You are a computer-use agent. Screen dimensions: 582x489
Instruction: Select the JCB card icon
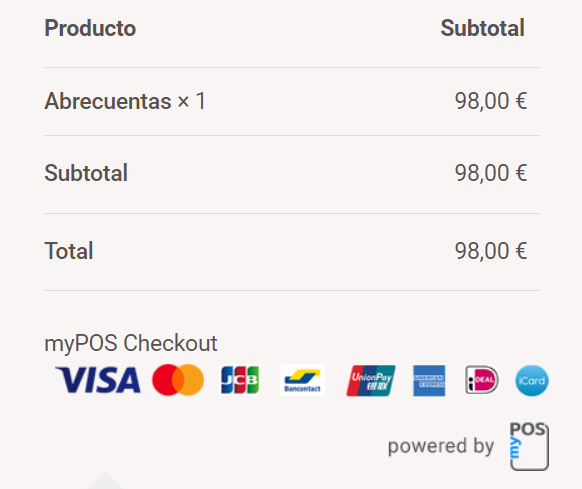click(240, 380)
